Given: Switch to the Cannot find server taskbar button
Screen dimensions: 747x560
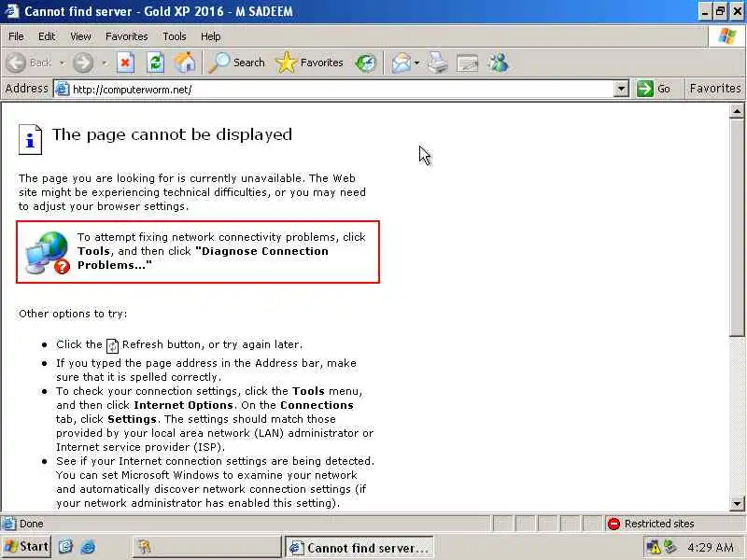Looking at the screenshot, I should click(359, 547).
